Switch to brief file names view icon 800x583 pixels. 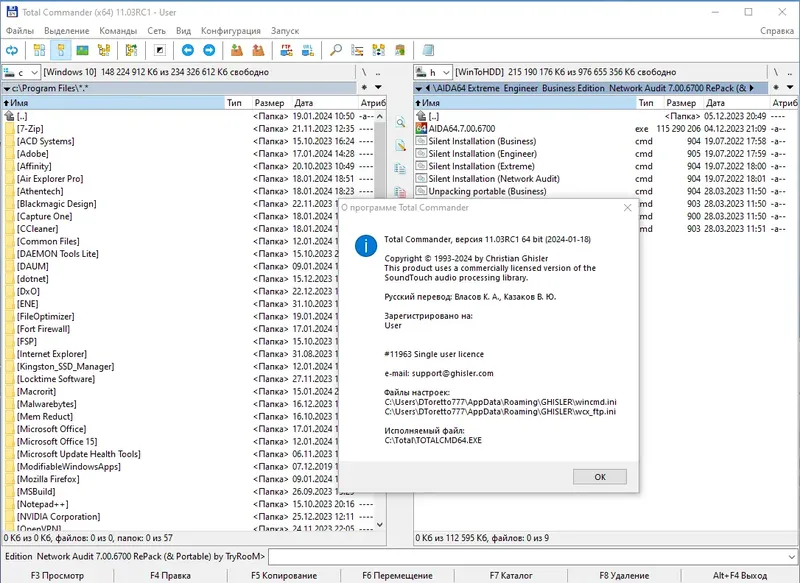pyautogui.click(x=39, y=50)
